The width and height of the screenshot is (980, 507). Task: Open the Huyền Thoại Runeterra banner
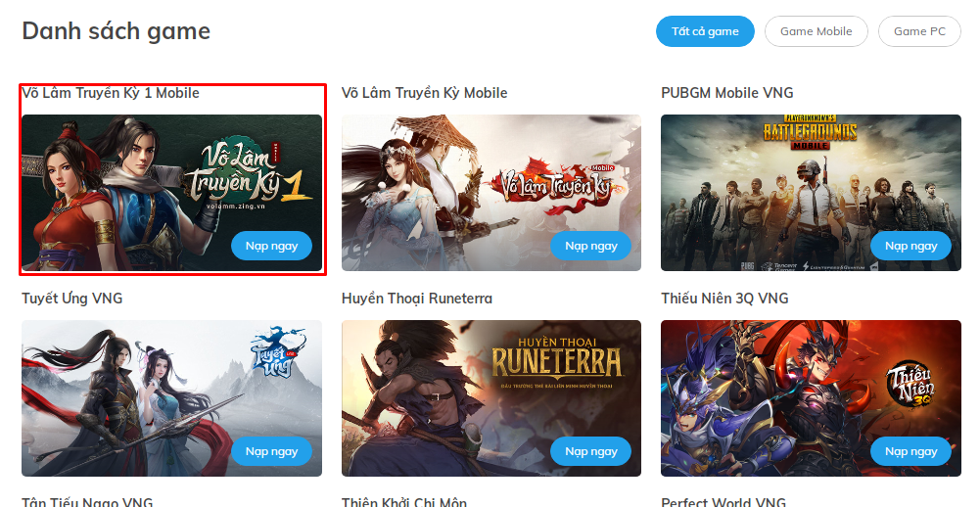[491, 398]
